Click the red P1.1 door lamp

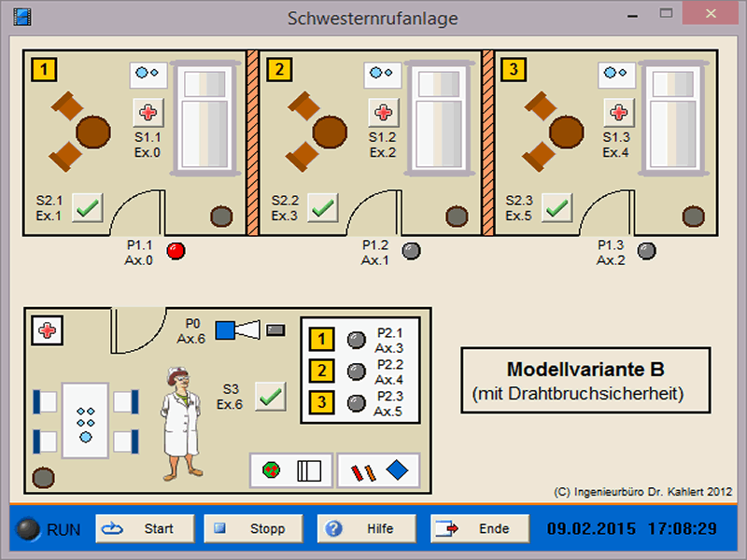point(176,250)
